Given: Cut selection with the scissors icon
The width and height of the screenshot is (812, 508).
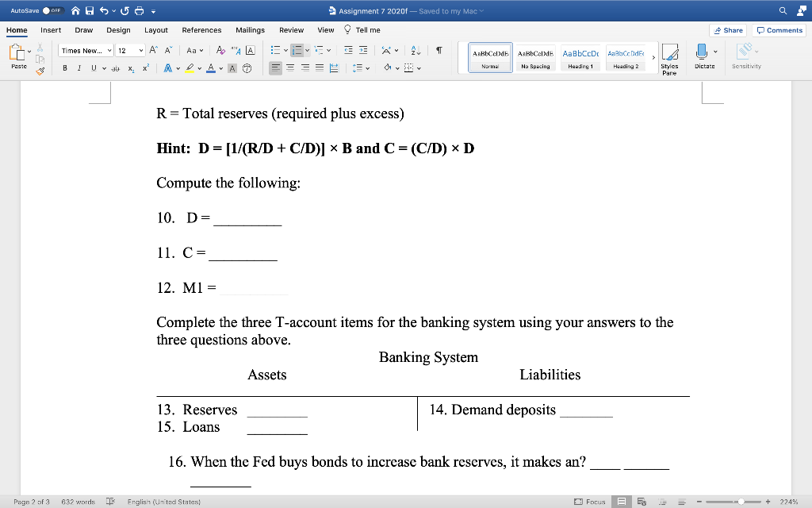Looking at the screenshot, I should coord(40,48).
